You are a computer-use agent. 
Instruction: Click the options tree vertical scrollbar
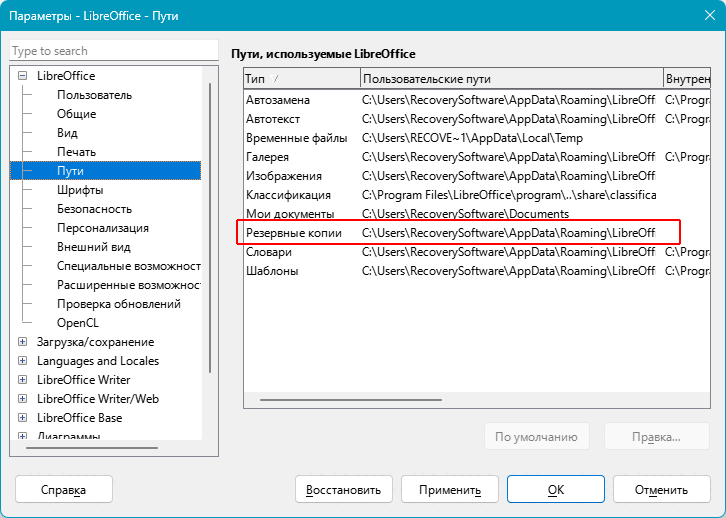[x=210, y=228]
